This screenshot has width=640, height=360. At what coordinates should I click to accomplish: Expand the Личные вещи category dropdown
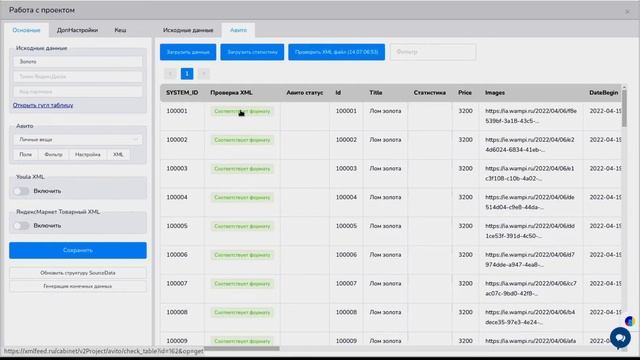(x=78, y=140)
